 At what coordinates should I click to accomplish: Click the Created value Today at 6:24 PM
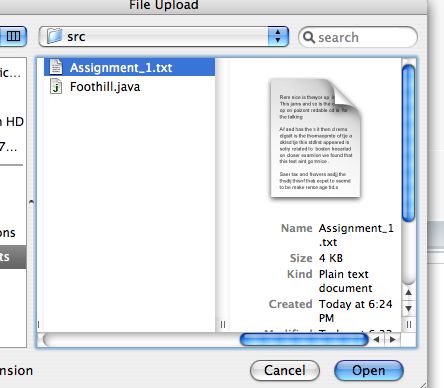pos(355,311)
